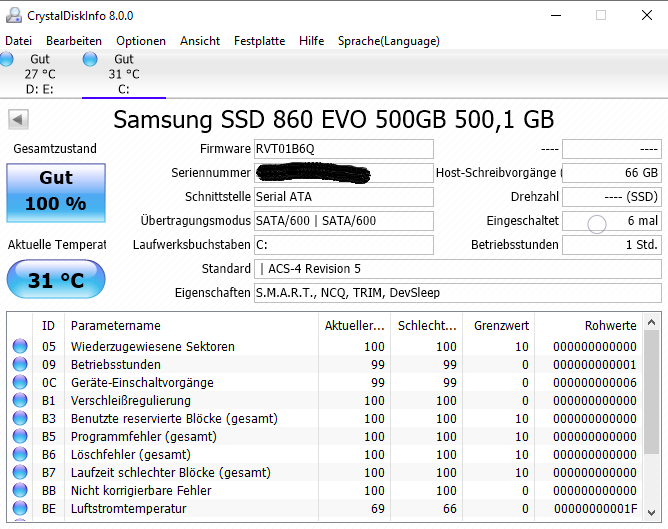This screenshot has width=668, height=529.
Task: Click the Eigenschaften field with S.M.A.R.T., NCQ
Action: (458, 293)
